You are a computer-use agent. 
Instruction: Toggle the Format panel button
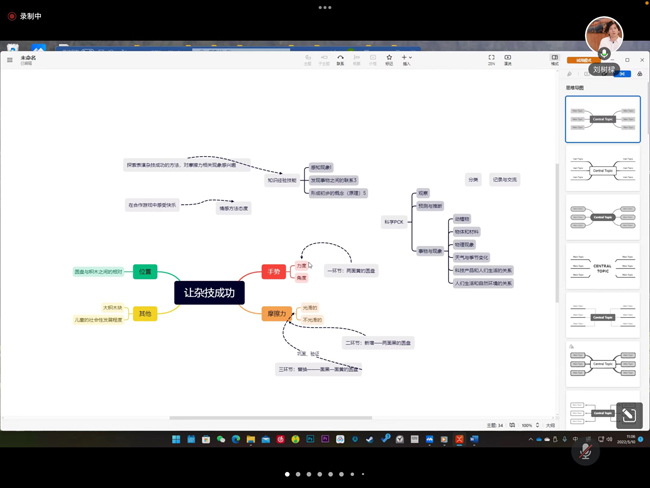pyautogui.click(x=555, y=60)
